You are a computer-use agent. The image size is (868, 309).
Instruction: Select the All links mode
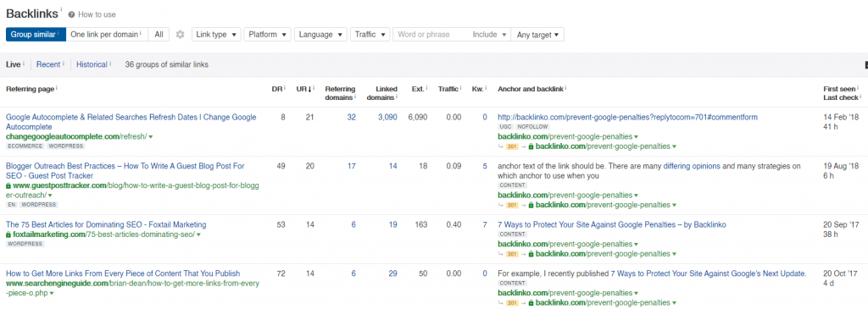point(159,34)
